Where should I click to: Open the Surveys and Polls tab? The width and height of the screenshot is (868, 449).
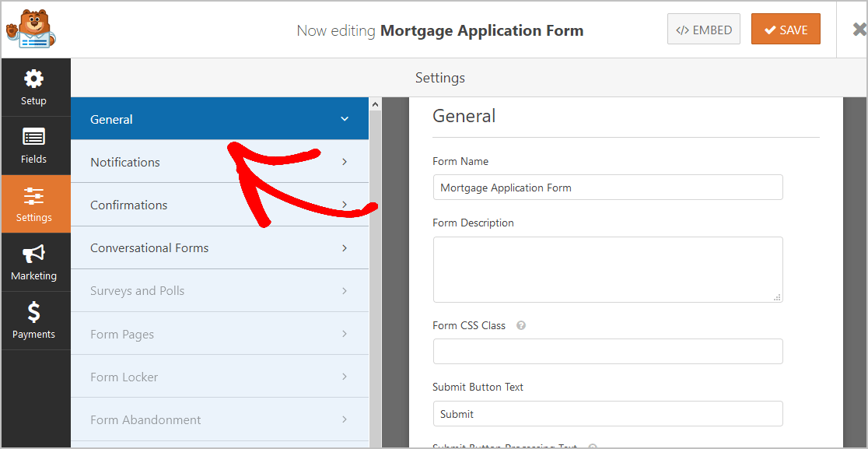pos(220,291)
